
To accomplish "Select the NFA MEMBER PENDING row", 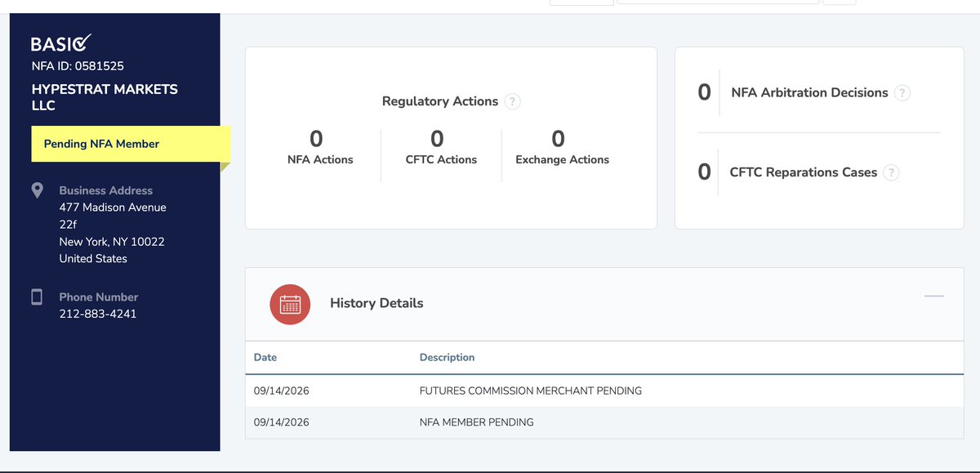I will click(x=604, y=422).
